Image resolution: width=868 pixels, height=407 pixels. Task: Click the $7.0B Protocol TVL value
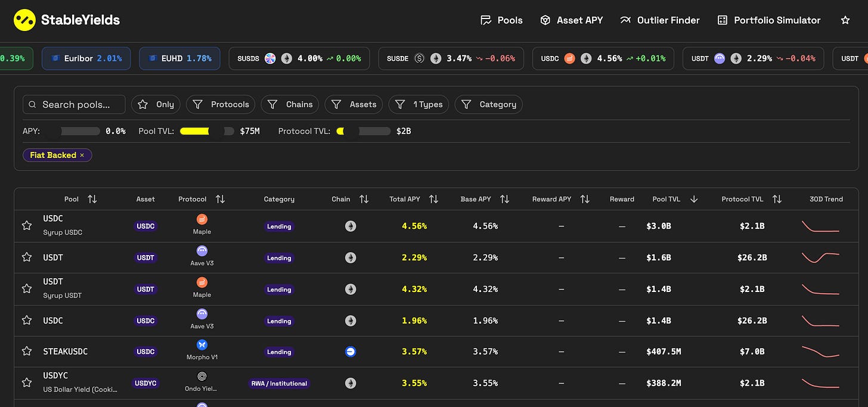pos(751,352)
